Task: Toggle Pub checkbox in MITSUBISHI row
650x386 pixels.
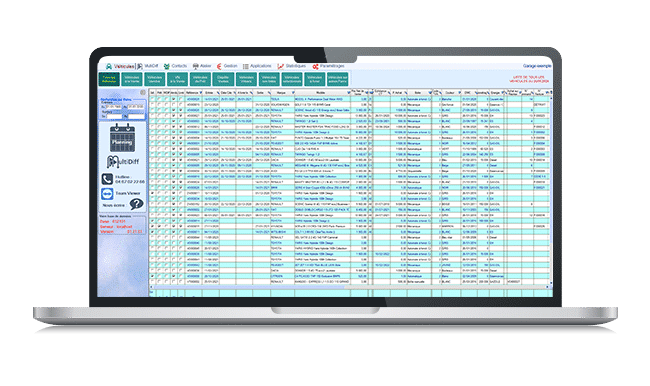Action: coord(159,232)
